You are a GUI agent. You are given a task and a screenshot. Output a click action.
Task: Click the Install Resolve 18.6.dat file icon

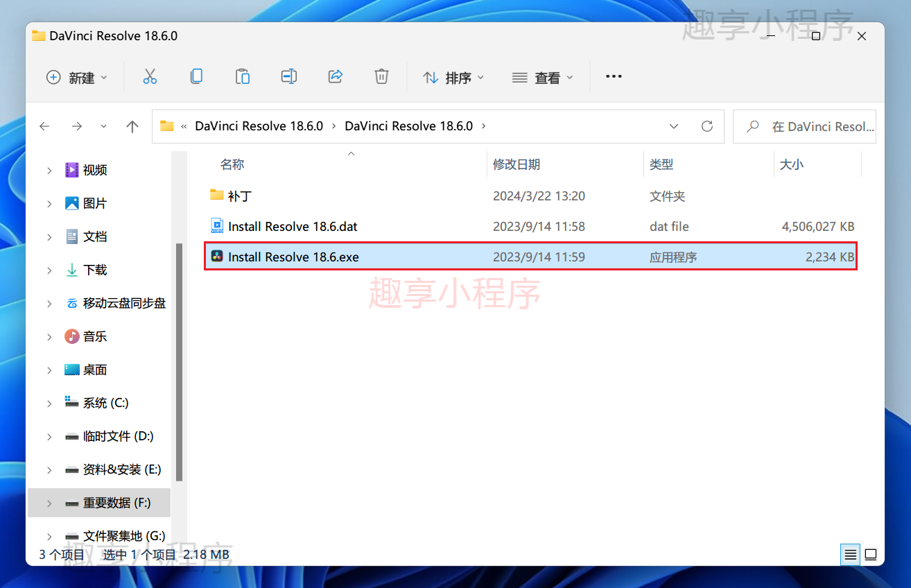tap(217, 226)
